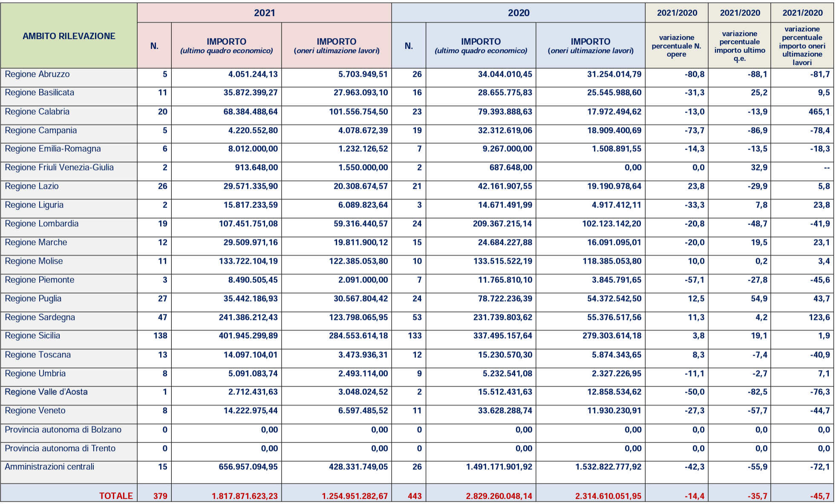Select the 2021 group header cell
Viewport: 836px width, 504px height.
pos(264,13)
